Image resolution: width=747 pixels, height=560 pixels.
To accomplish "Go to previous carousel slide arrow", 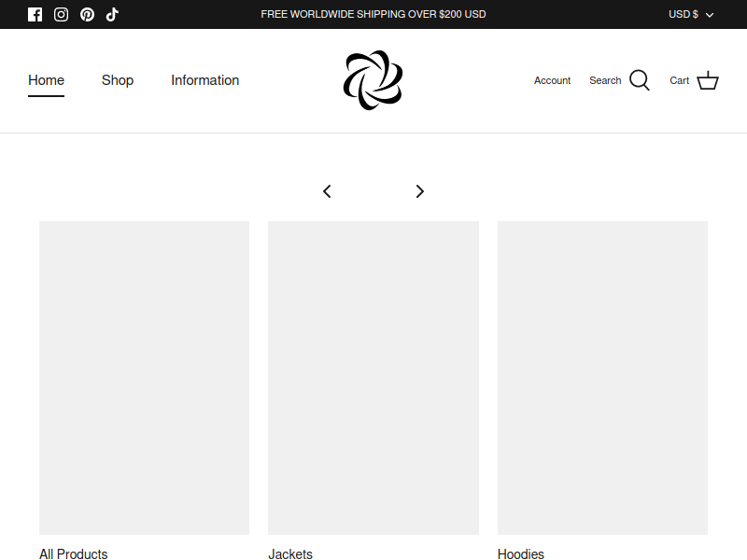I will (327, 191).
